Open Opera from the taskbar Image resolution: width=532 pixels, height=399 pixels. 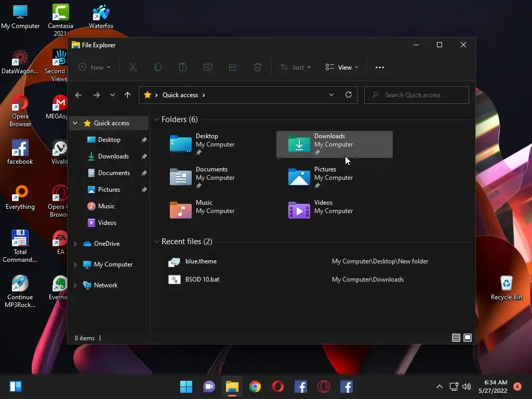click(x=278, y=387)
